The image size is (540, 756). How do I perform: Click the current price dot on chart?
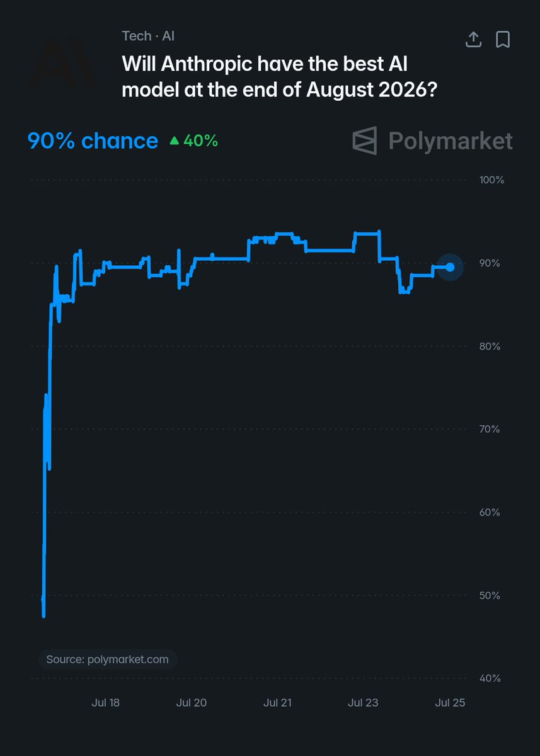click(x=450, y=267)
